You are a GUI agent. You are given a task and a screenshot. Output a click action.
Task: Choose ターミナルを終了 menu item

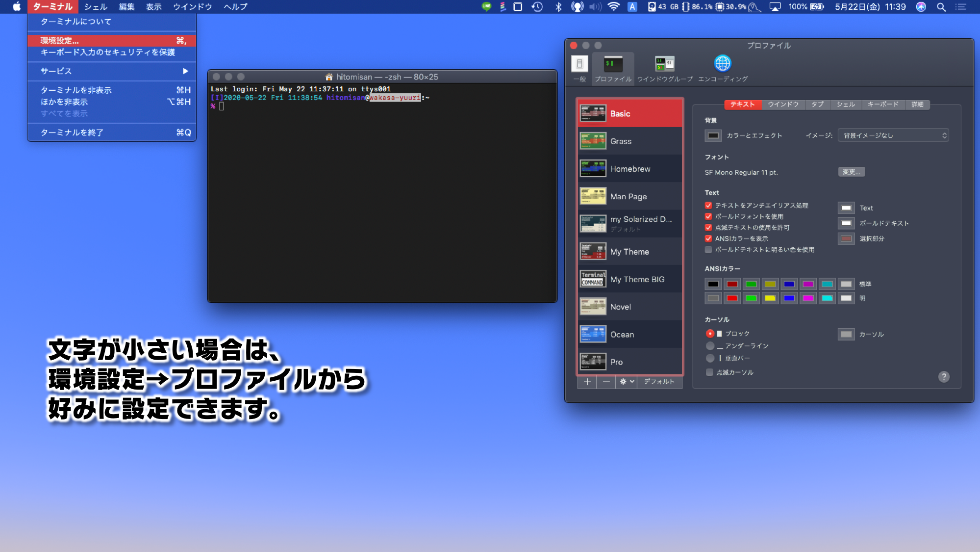coord(112,132)
